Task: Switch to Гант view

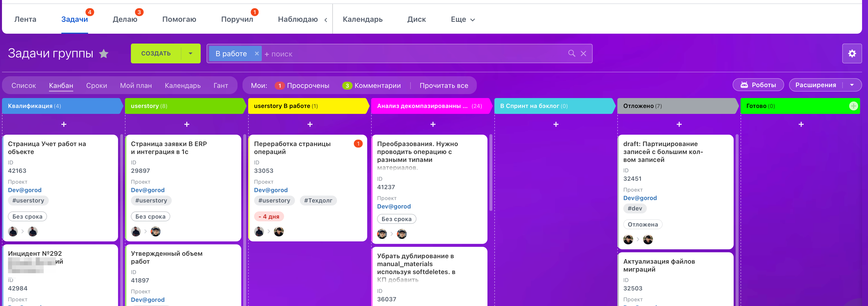Action: 221,86
